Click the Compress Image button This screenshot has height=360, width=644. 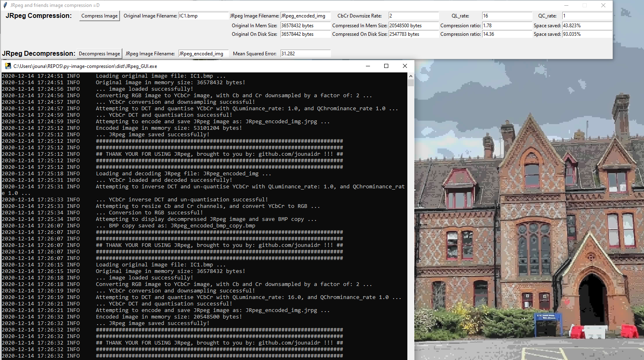tap(99, 16)
